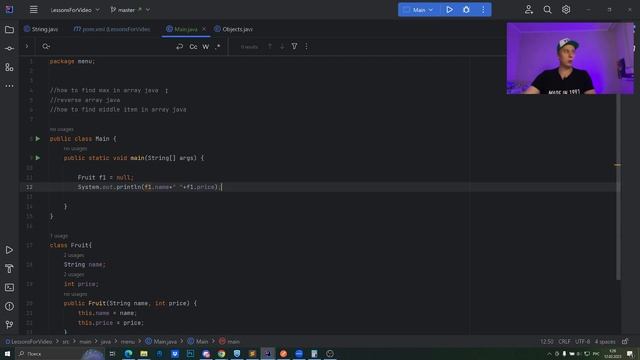Screen dimensions: 640x360
Task: Open the Code With Me user icon
Action: coord(529,9)
